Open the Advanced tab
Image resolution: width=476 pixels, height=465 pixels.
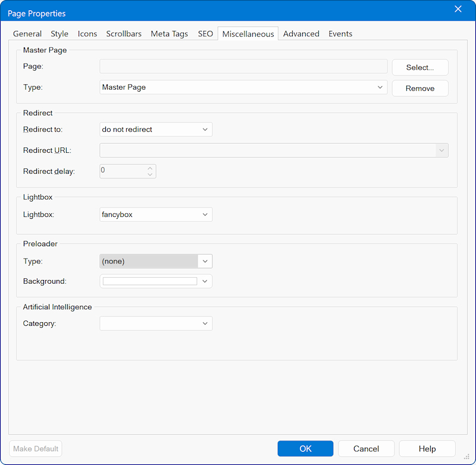coord(301,34)
